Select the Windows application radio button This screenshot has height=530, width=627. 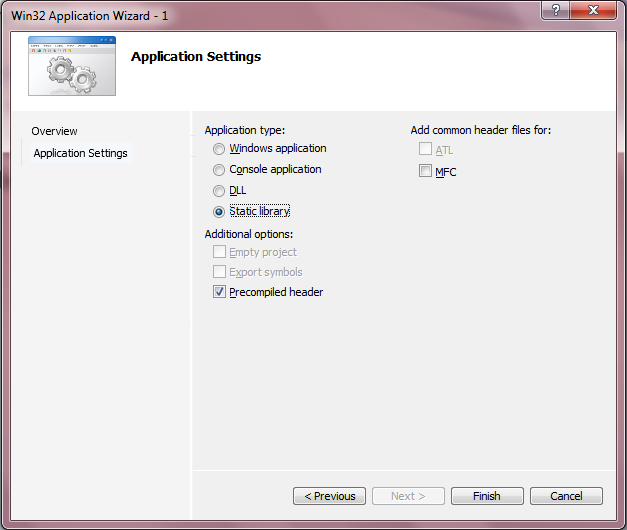click(x=219, y=149)
